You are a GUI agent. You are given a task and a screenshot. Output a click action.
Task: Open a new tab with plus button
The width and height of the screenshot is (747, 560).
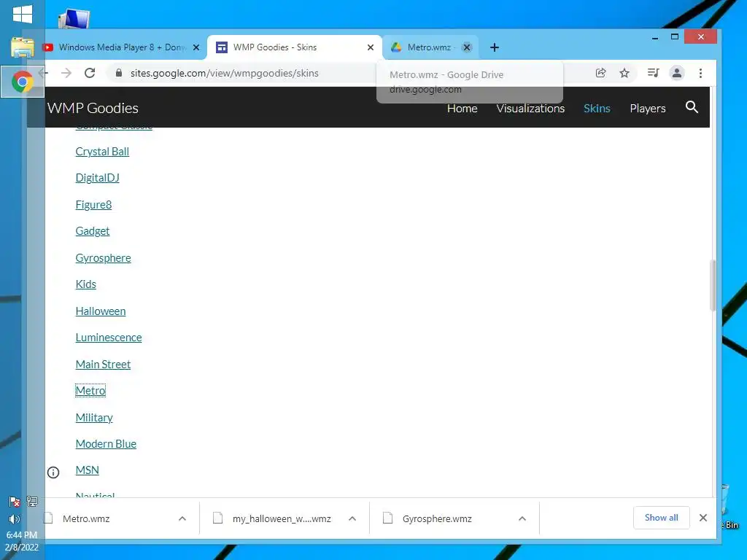495,47
